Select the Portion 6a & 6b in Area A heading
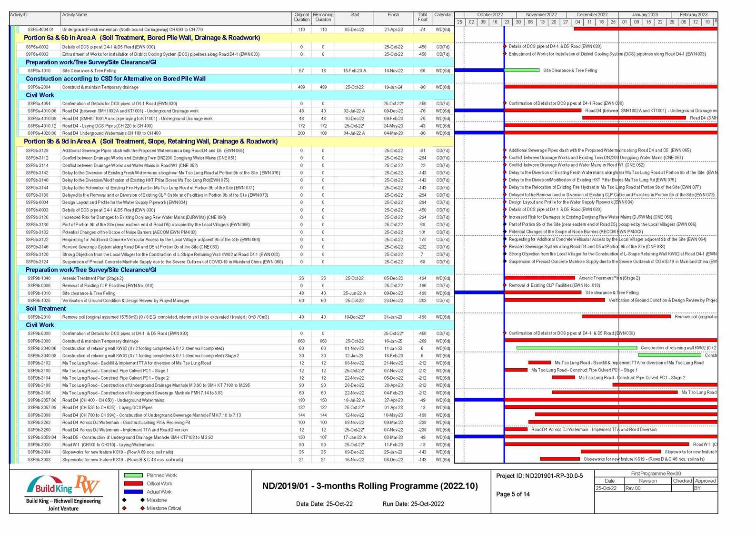 pyautogui.click(x=142, y=38)
